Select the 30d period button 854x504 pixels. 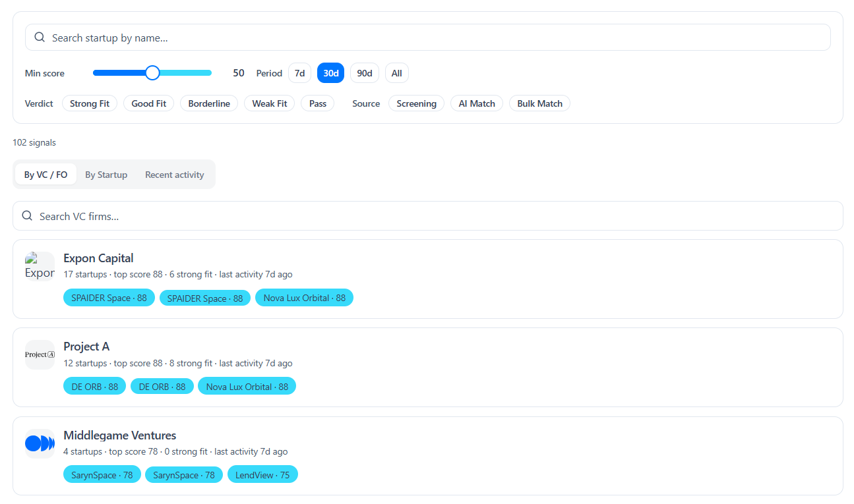(330, 73)
